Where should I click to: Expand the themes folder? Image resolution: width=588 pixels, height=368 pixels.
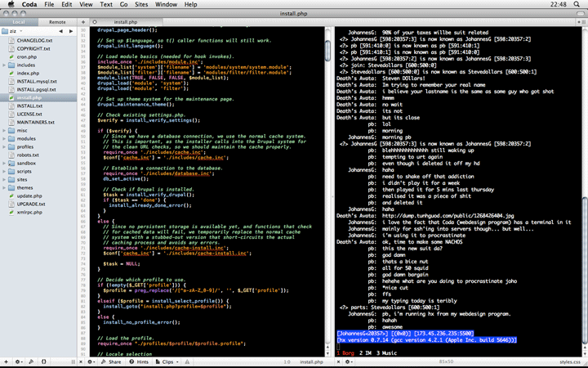(4, 188)
